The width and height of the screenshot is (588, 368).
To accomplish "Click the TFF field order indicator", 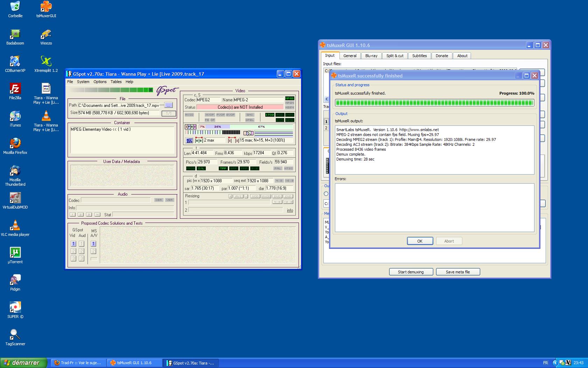I will [x=223, y=168].
